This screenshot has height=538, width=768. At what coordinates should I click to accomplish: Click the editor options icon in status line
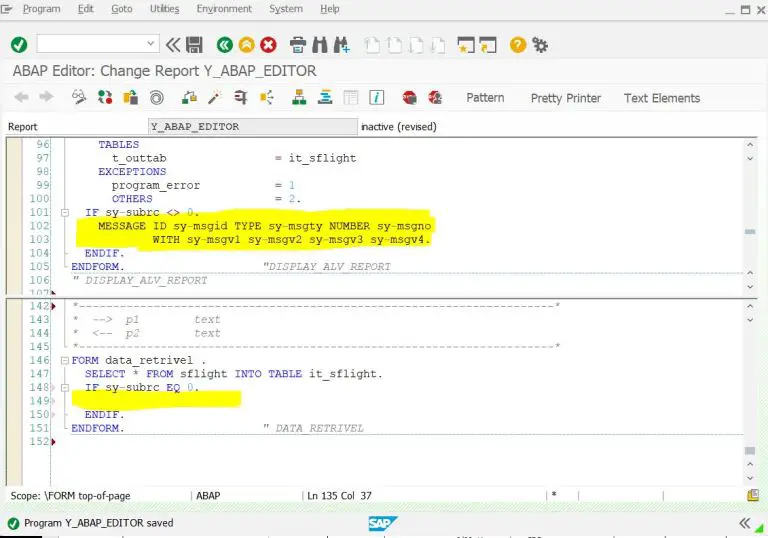coord(753,495)
